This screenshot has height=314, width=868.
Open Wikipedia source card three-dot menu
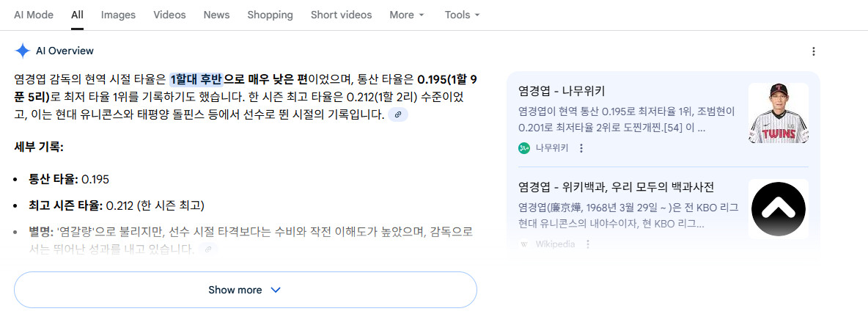click(587, 244)
